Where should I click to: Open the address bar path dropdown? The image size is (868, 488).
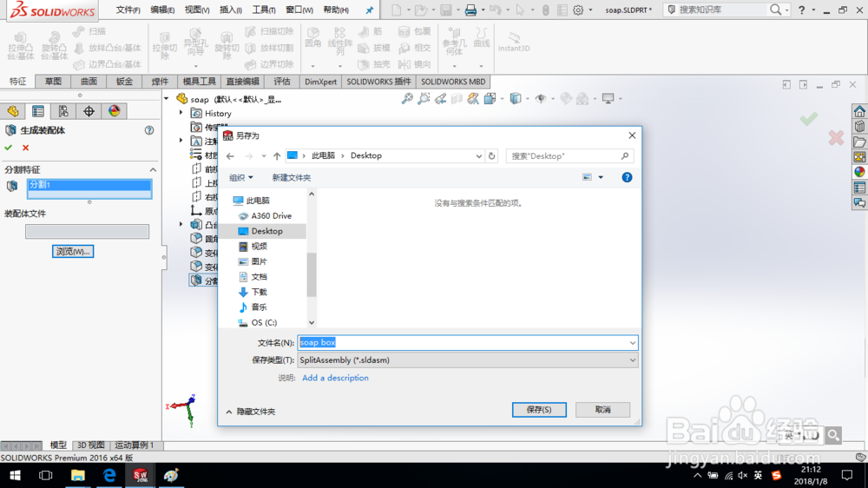pos(479,156)
